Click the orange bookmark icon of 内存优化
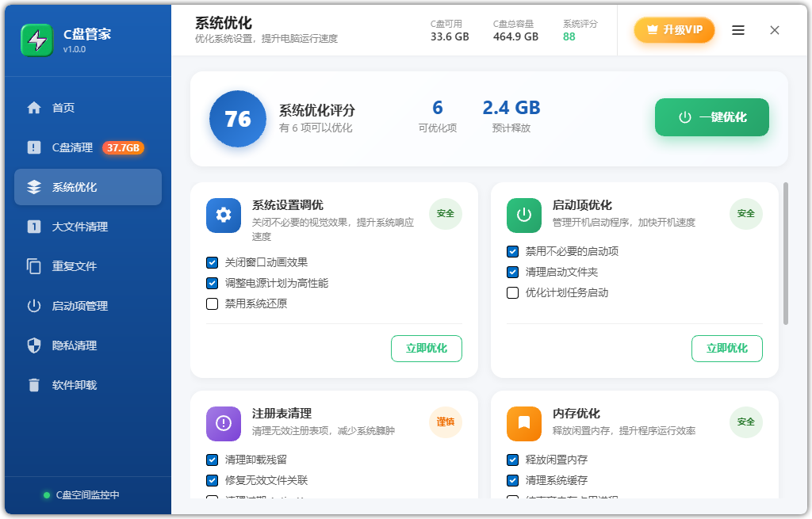 524,423
